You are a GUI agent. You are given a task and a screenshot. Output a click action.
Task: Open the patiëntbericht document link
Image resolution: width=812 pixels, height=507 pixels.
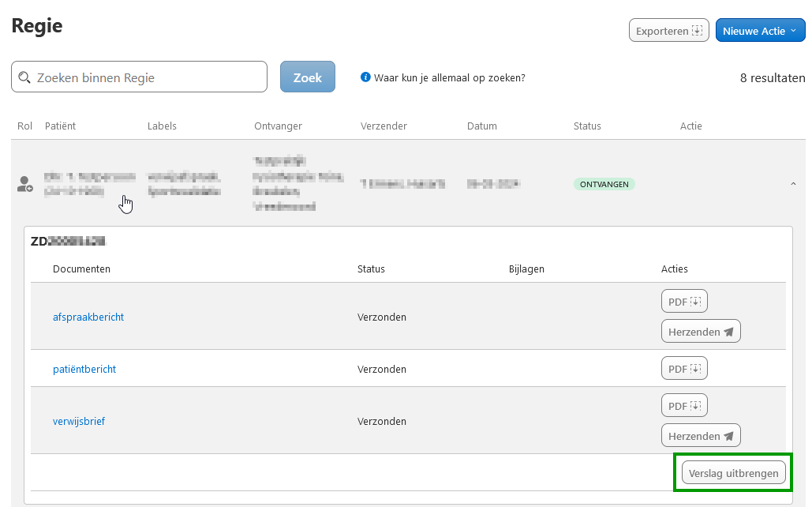pyautogui.click(x=84, y=370)
